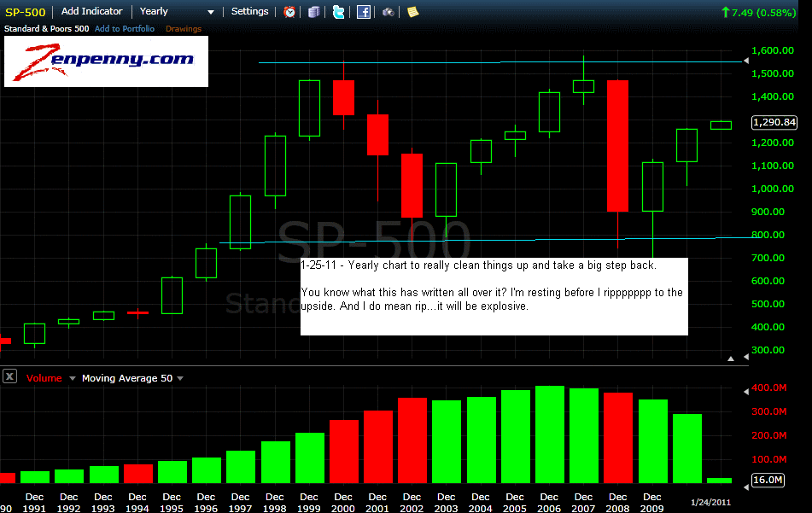Share chart via Twitter icon
Viewport: 812px width, 513px height.
tap(339, 12)
